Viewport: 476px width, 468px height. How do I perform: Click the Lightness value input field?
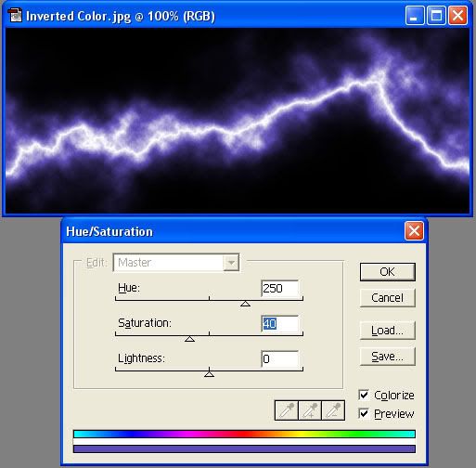click(280, 359)
